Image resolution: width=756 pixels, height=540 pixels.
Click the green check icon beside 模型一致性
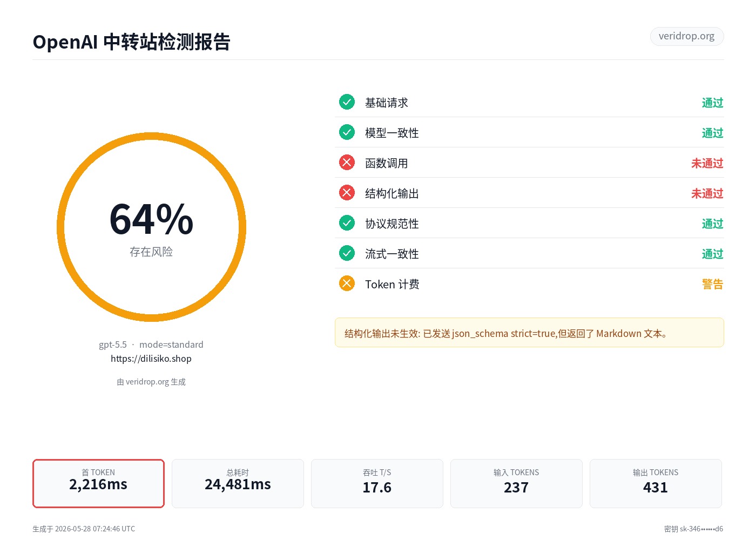pos(347,132)
